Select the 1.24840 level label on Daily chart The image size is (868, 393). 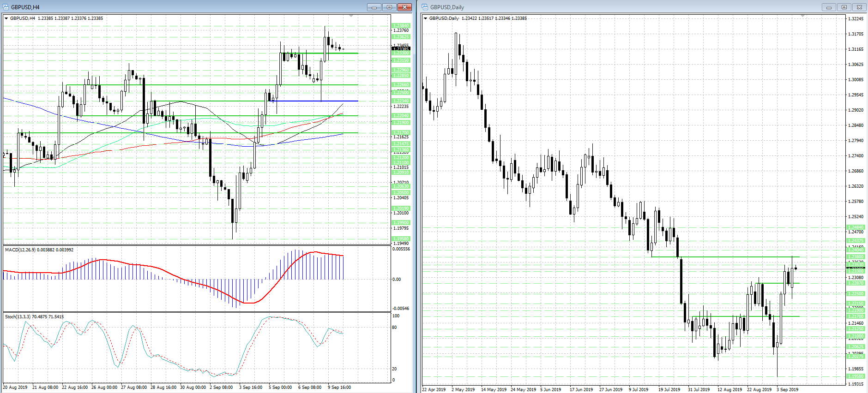856,227
